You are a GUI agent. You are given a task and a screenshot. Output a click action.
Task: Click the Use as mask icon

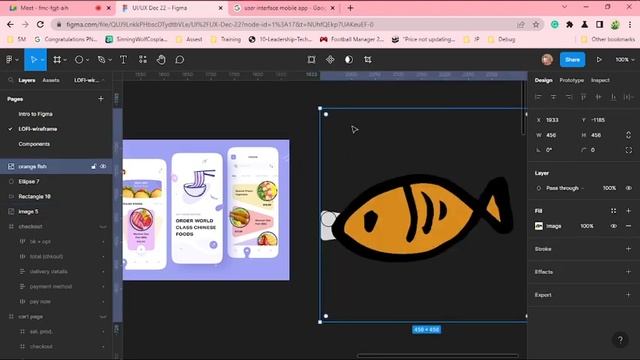click(x=349, y=60)
